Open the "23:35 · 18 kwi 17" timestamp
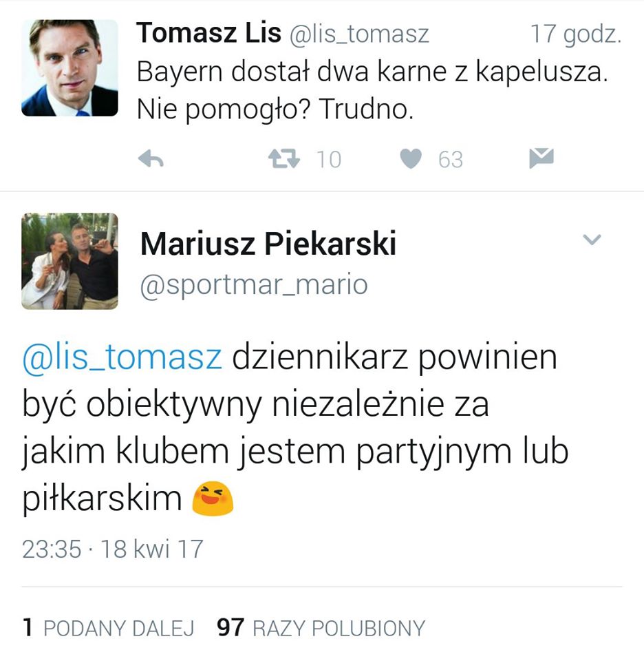 click(113, 549)
